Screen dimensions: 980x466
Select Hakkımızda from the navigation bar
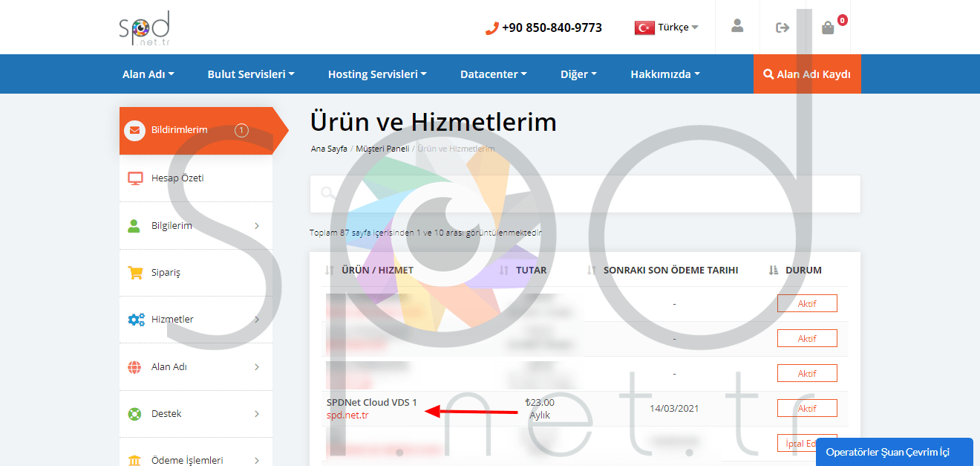(x=664, y=74)
